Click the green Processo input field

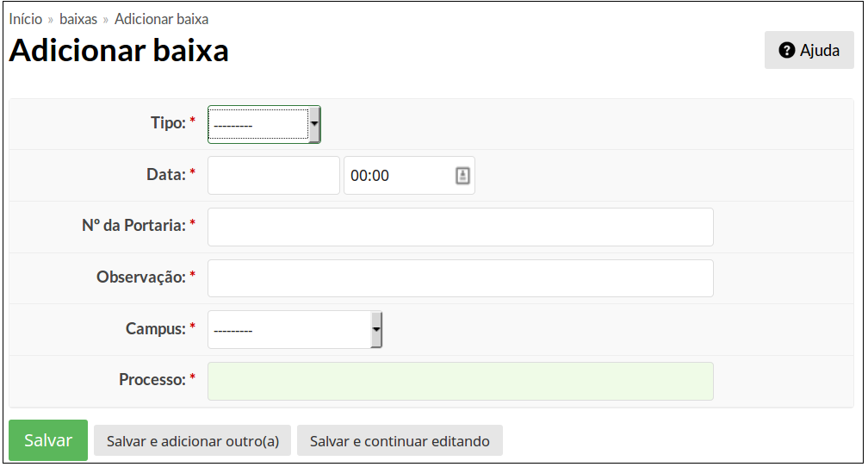[461, 381]
